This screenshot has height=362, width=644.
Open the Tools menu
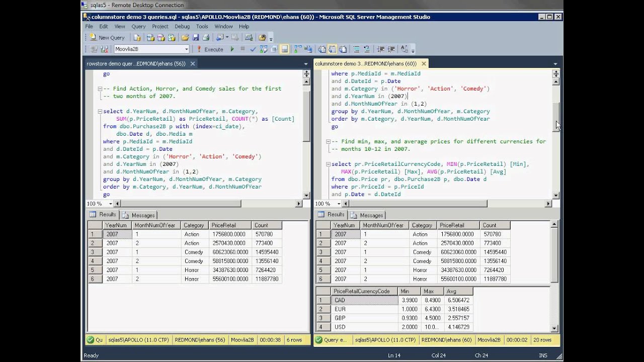tap(202, 27)
